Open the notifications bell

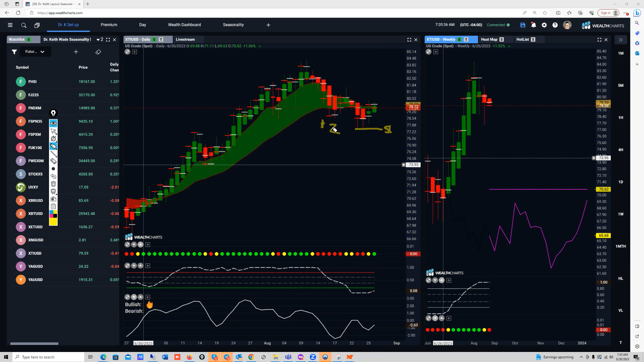coord(533,25)
